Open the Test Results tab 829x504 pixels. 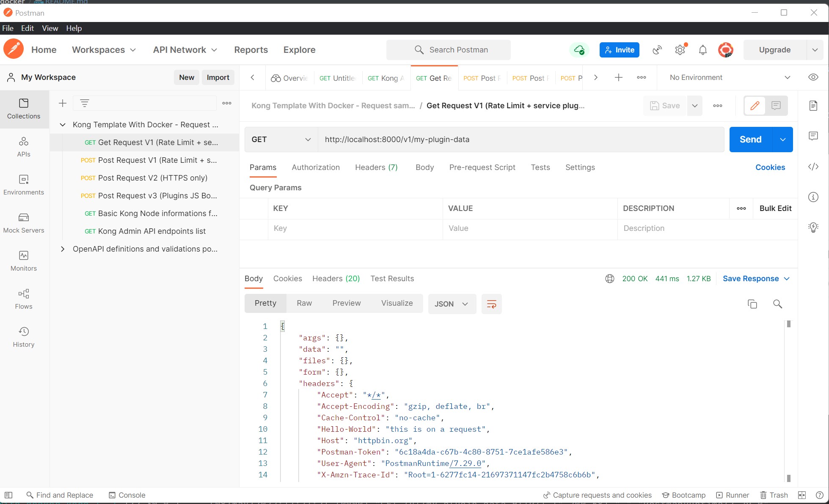tap(392, 279)
